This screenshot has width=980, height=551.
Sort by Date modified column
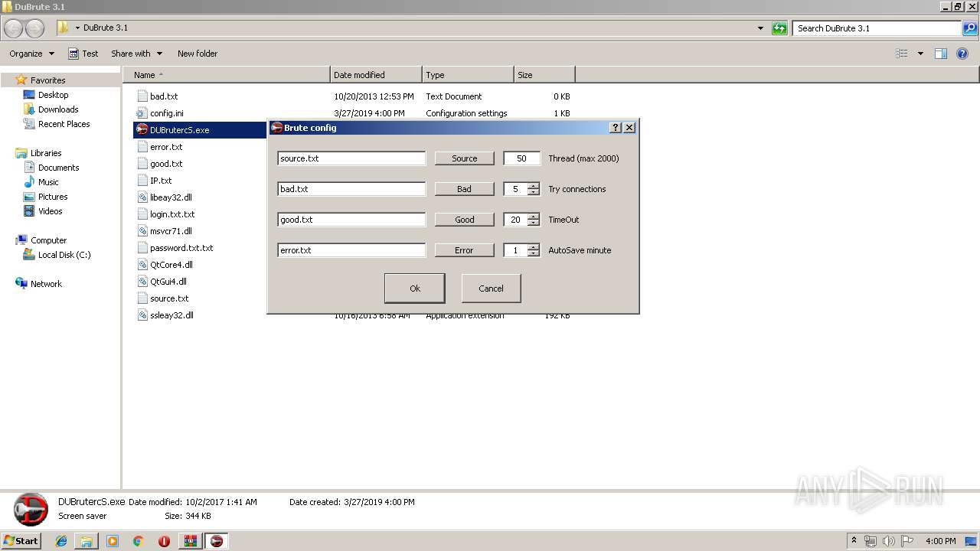click(376, 75)
